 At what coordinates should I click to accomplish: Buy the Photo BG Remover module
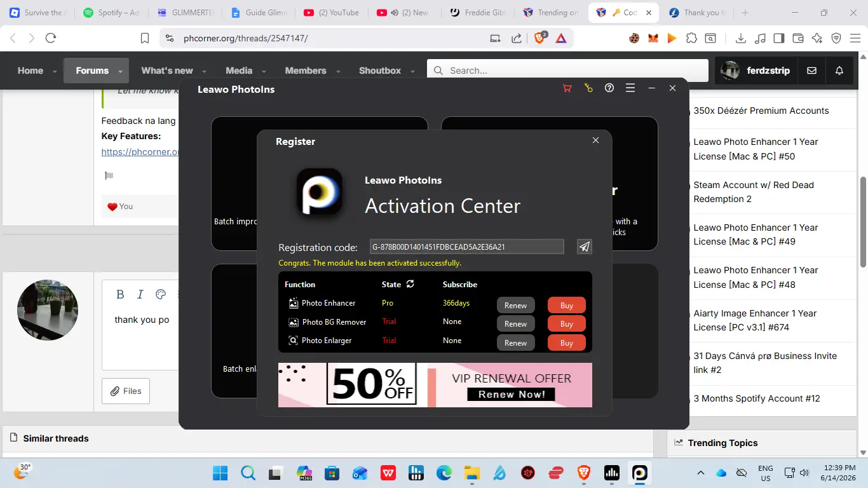coord(567,323)
